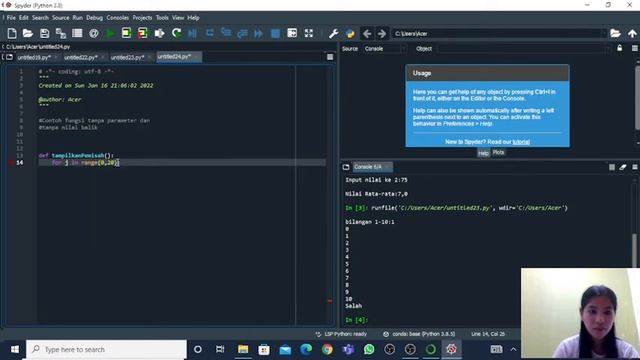The height and width of the screenshot is (360, 640).
Task: Open Preferences wrench icon
Action: [x=333, y=33]
